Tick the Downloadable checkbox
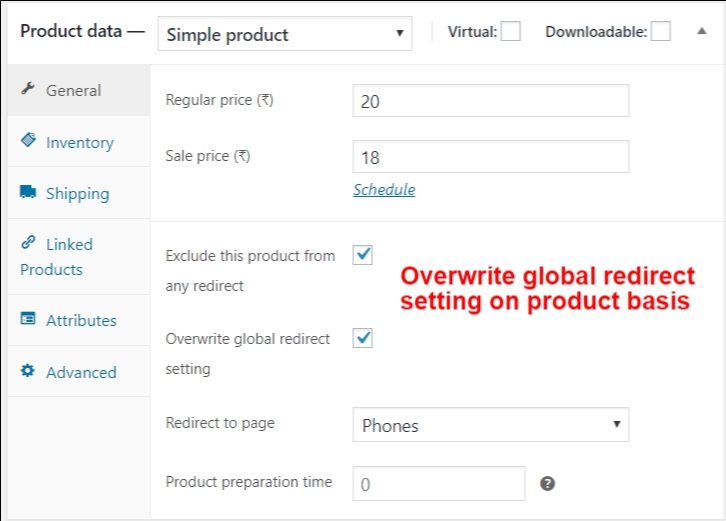The height and width of the screenshot is (521, 726). (x=661, y=32)
